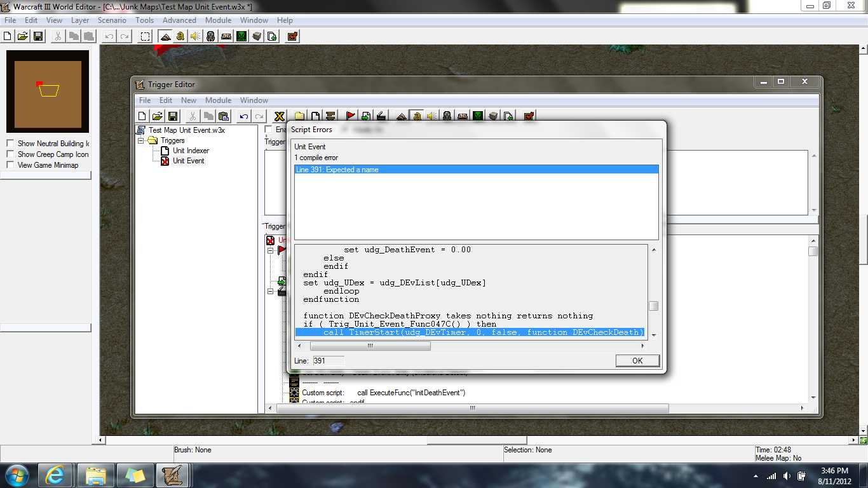Click the Variables X icon in Trigger Editor
The image size is (868, 488).
279,116
